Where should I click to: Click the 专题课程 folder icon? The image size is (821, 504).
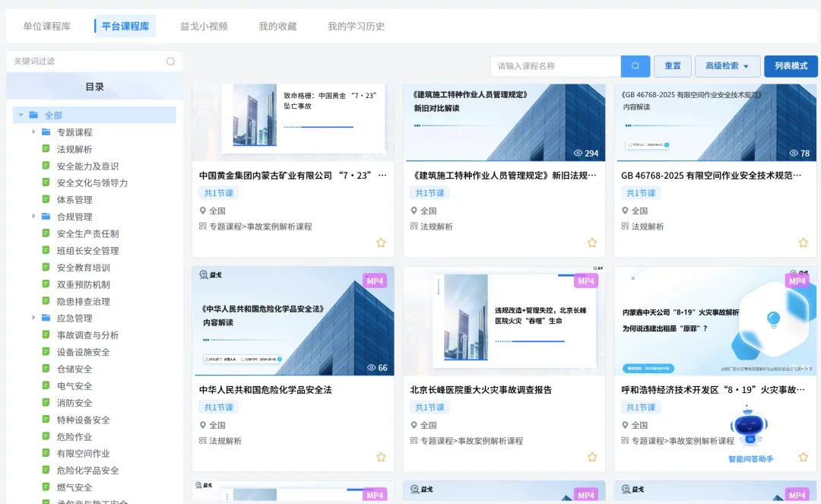pos(46,132)
